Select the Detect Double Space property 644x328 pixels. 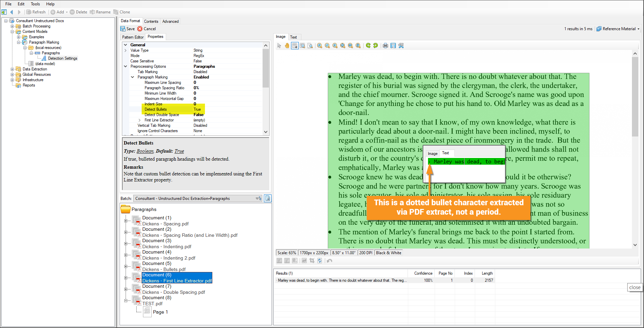click(162, 115)
